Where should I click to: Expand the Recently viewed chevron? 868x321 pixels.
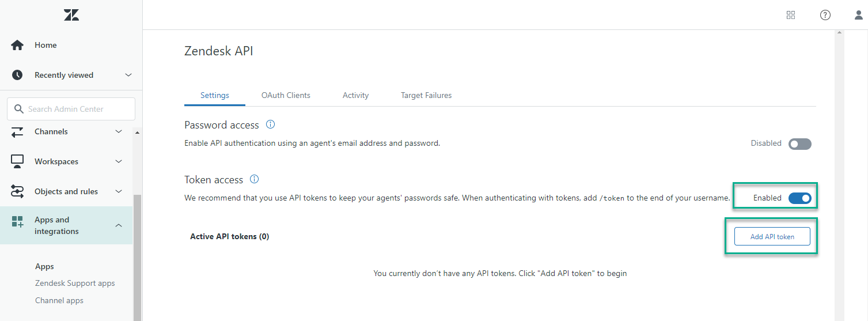[128, 75]
